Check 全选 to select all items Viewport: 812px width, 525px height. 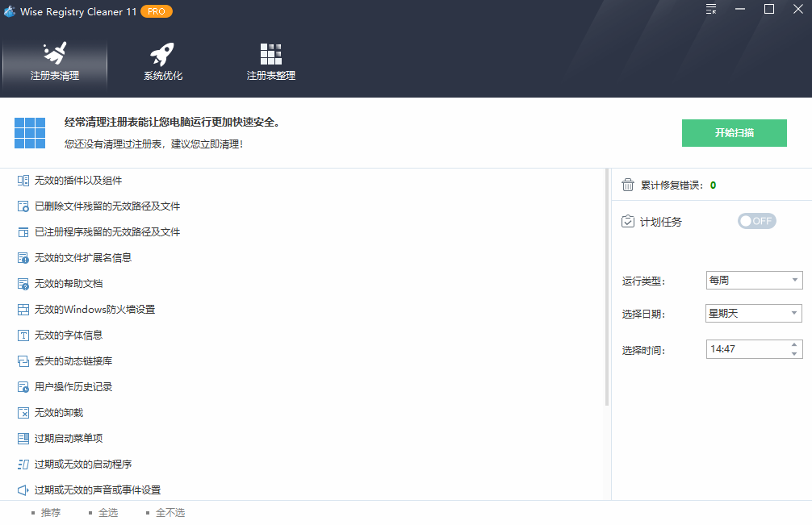[x=110, y=512]
